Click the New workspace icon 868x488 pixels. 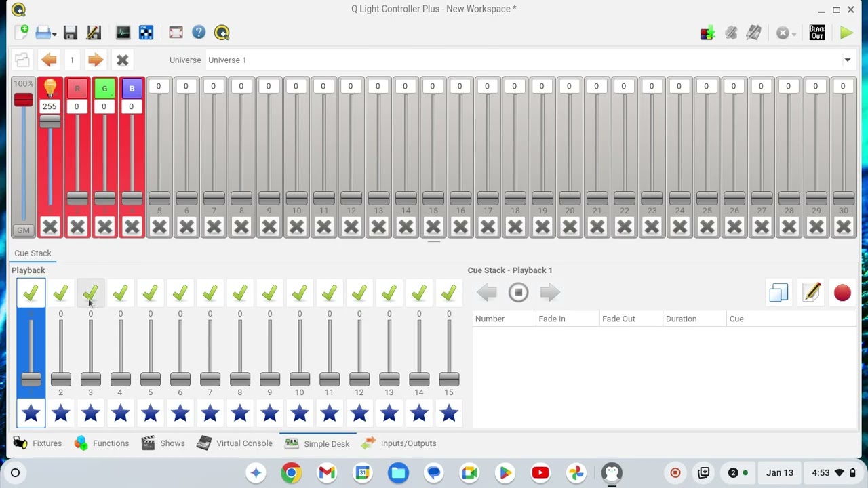click(x=21, y=33)
